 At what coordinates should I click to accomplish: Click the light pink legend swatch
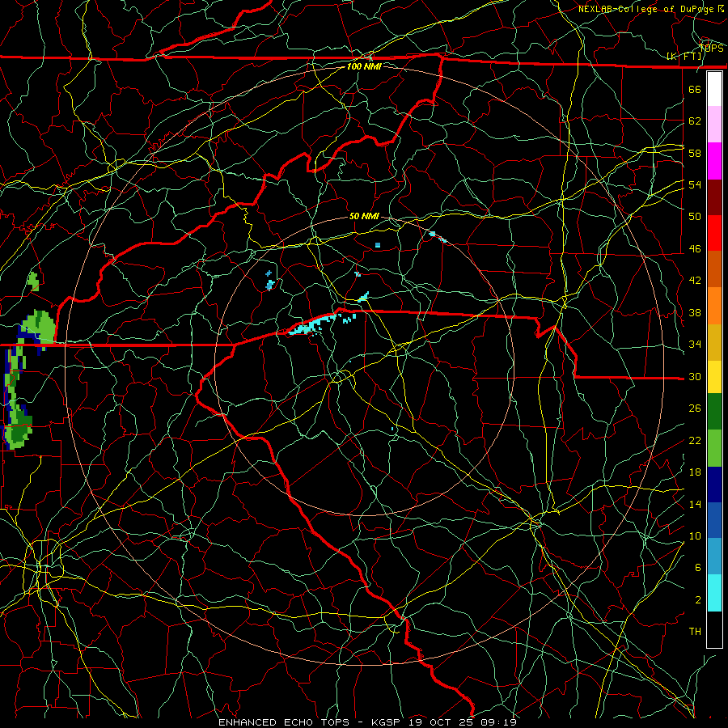pos(714,125)
